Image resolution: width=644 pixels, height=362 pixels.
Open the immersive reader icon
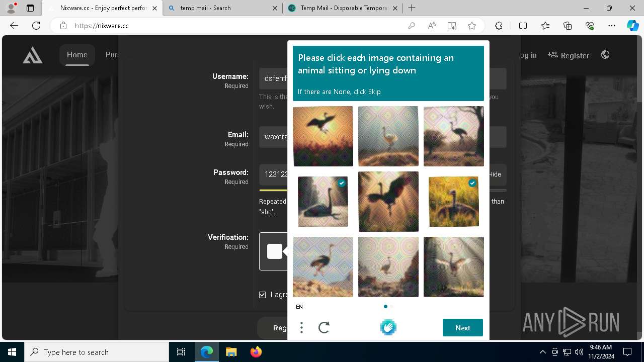pyautogui.click(x=452, y=26)
